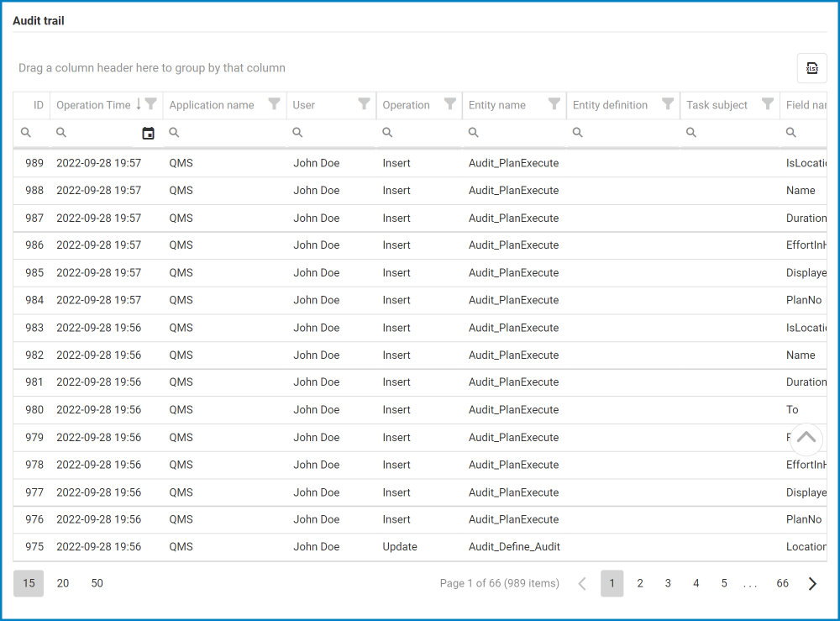
Task: Export the audit trail to XLSX
Action: click(811, 68)
